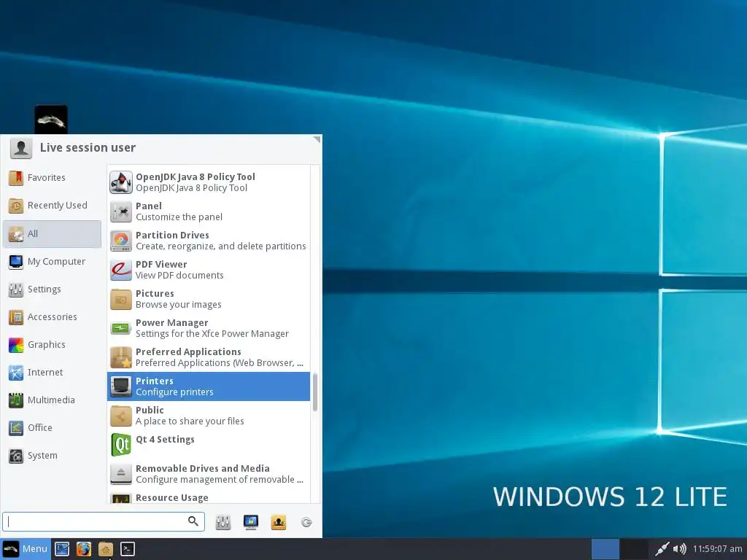747x560 pixels.
Task: Open Removable Drives and Media
Action: [x=208, y=474]
